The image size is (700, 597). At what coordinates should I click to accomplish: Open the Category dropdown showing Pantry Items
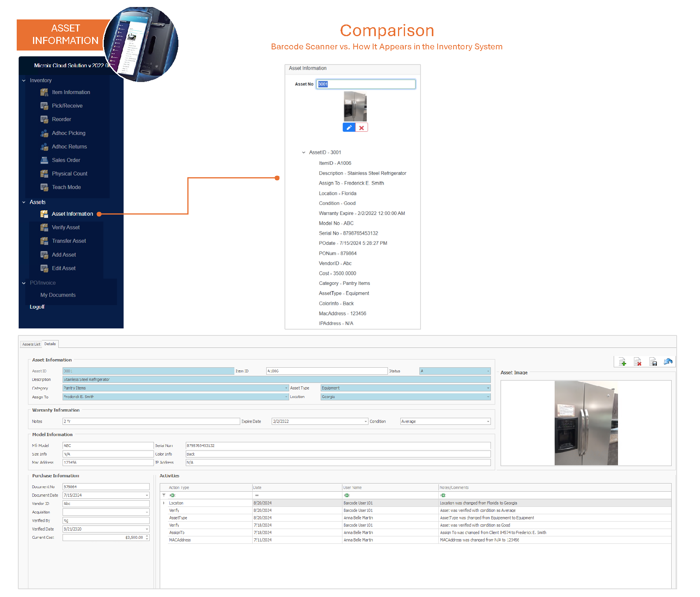tap(286, 388)
